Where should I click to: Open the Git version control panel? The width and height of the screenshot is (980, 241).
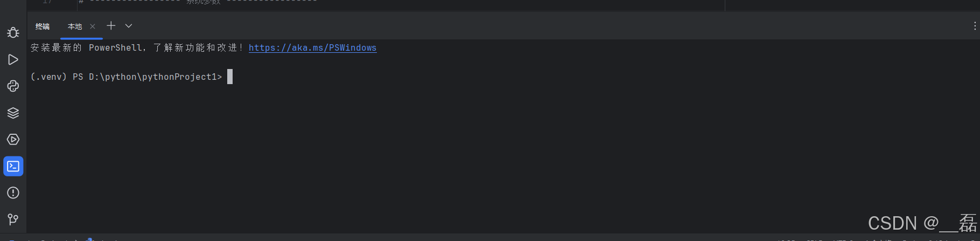(13, 219)
